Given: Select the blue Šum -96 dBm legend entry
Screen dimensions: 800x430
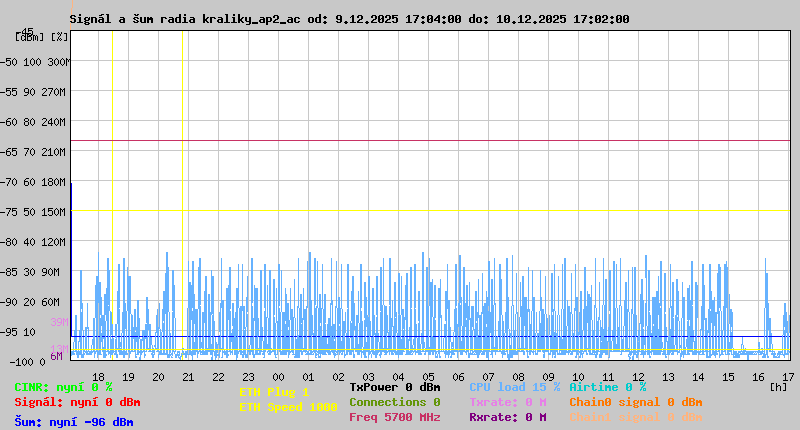Looking at the screenshot, I should tap(74, 422).
